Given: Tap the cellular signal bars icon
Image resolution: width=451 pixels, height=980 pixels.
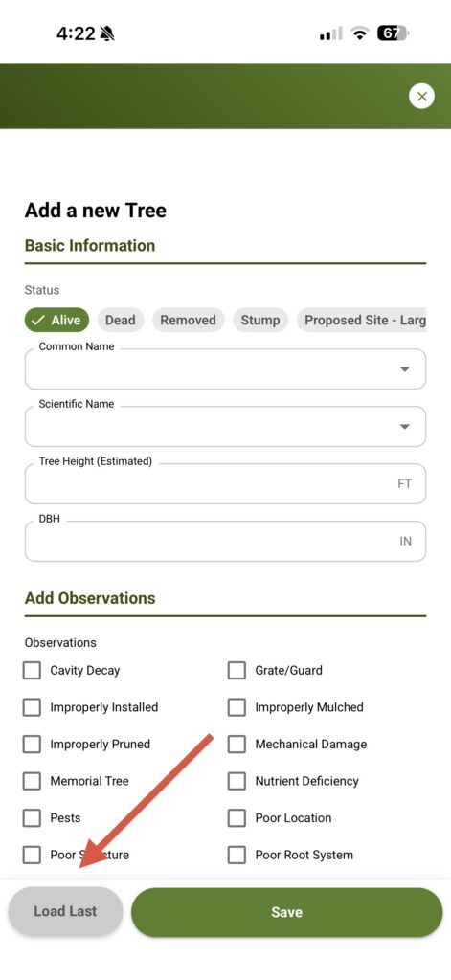Looking at the screenshot, I should coord(331,33).
